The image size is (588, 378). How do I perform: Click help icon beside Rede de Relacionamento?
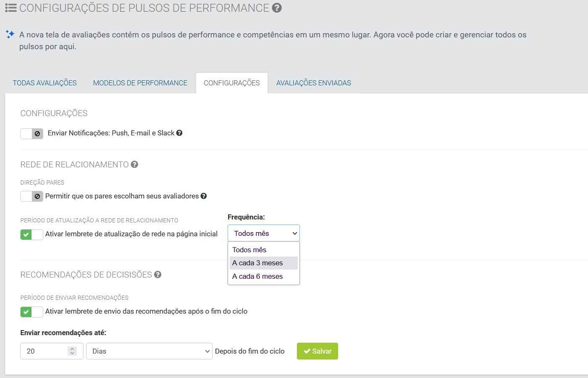pyautogui.click(x=134, y=164)
